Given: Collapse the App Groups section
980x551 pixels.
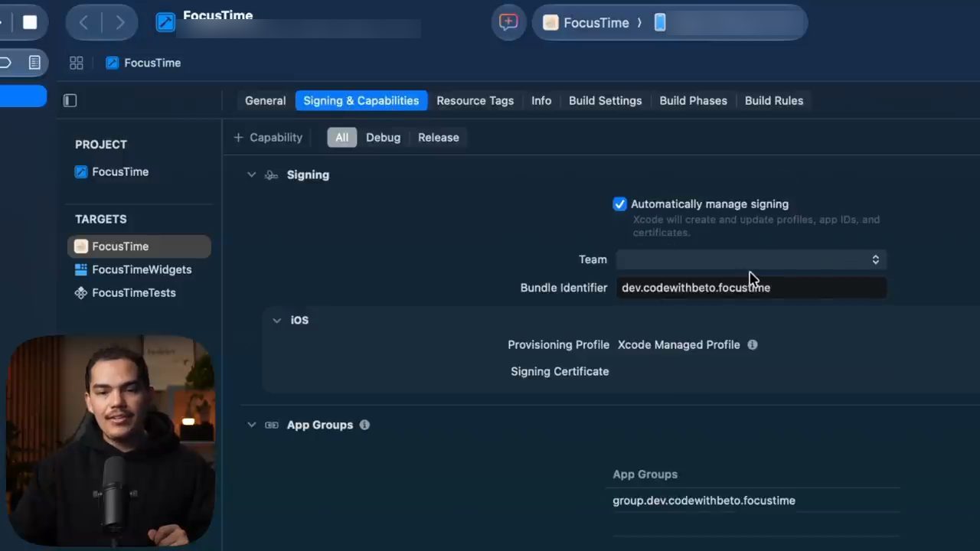Looking at the screenshot, I should [251, 425].
